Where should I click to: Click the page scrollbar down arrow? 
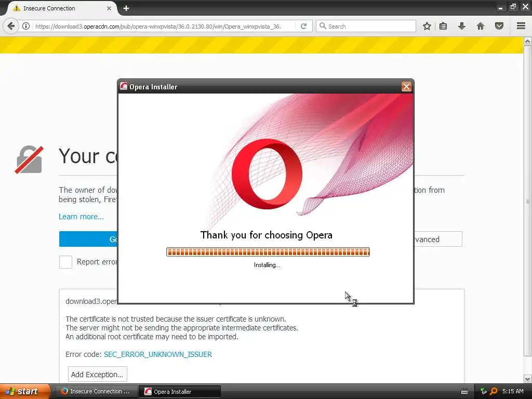pos(528,379)
